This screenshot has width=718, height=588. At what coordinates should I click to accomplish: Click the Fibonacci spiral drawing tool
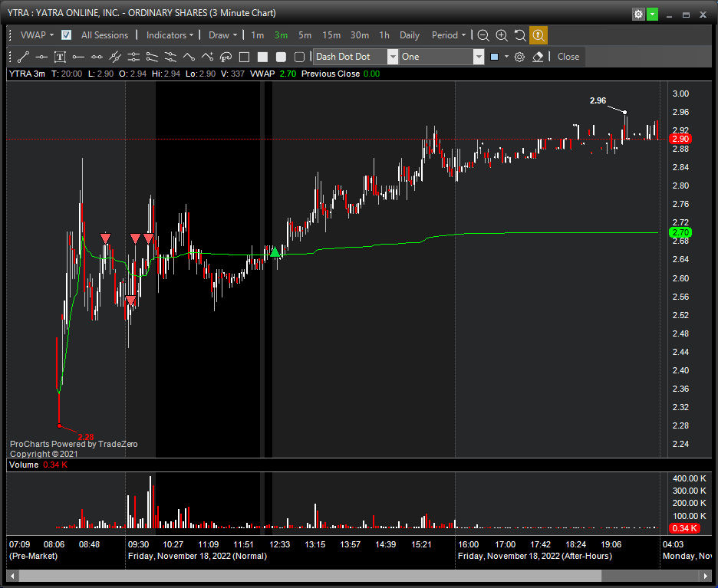coord(226,57)
